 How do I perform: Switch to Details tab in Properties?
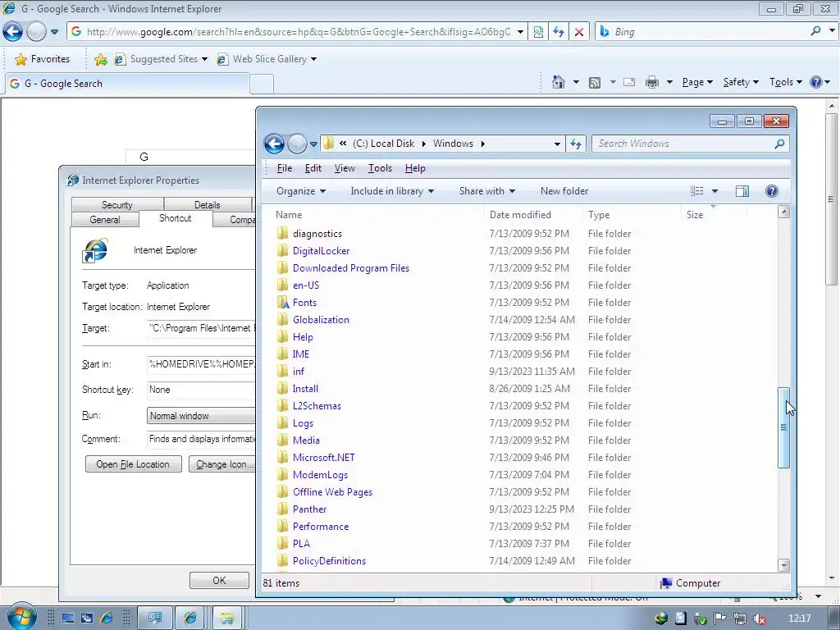[208, 204]
